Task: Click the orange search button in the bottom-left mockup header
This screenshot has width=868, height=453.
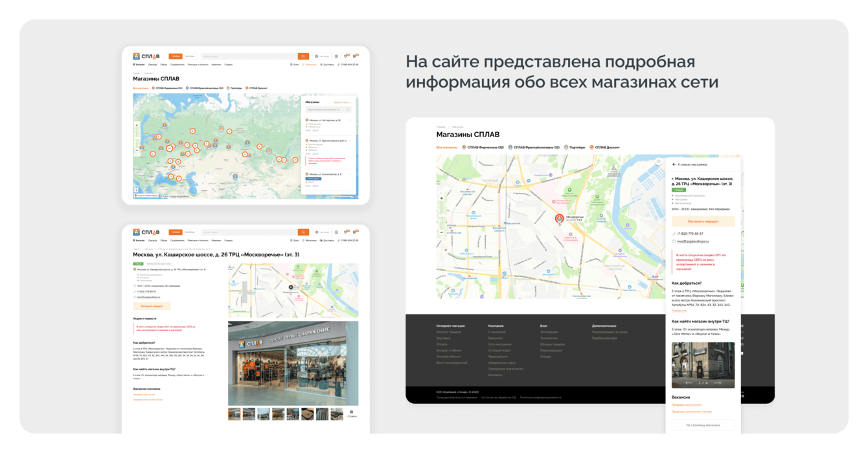Action: 303,232
